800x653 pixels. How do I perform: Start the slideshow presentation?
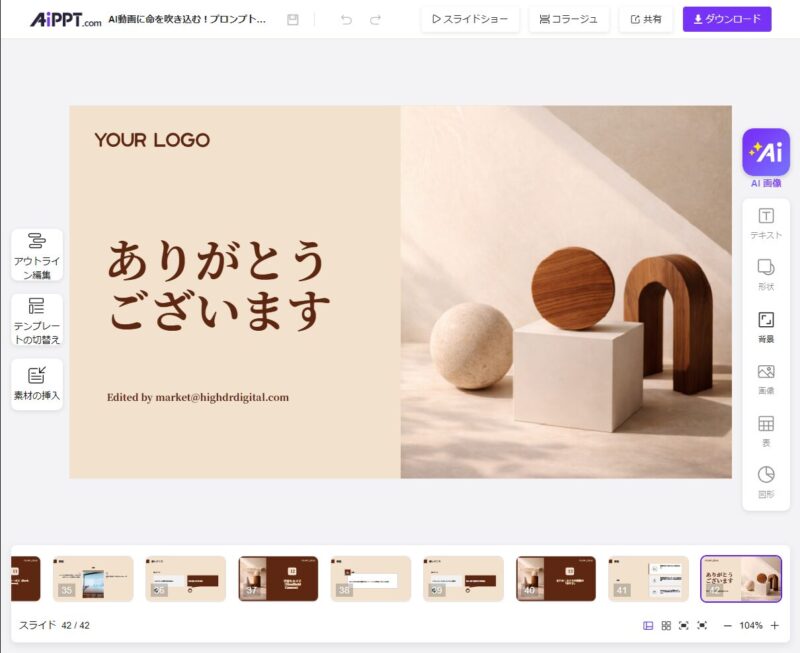[x=470, y=19]
